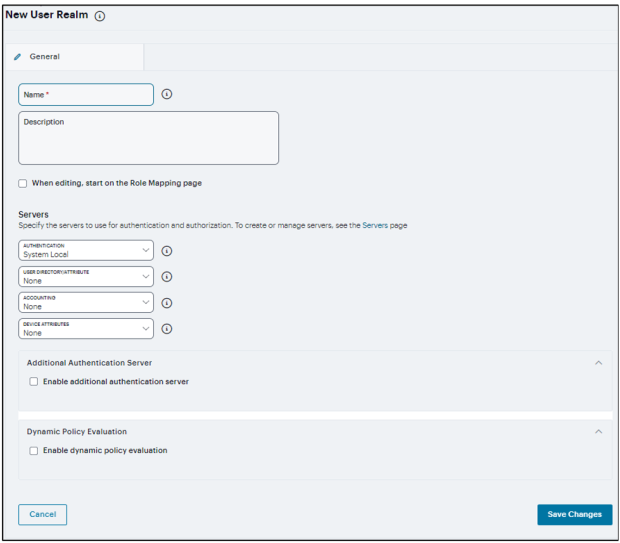The width and height of the screenshot is (620, 543).
Task: Tick Enable dynamic policy evaluation checkbox
Action: coord(34,451)
